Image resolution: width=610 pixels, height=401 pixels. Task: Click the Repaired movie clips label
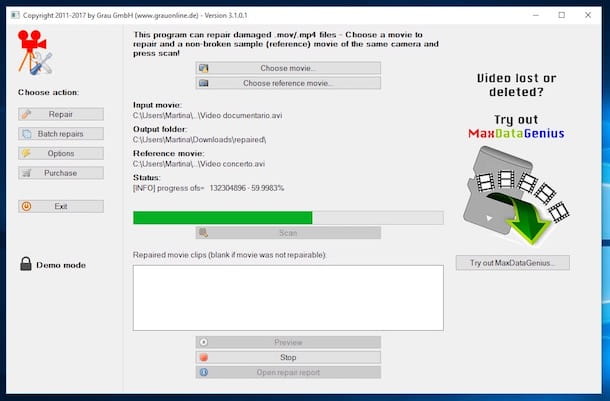coord(229,255)
